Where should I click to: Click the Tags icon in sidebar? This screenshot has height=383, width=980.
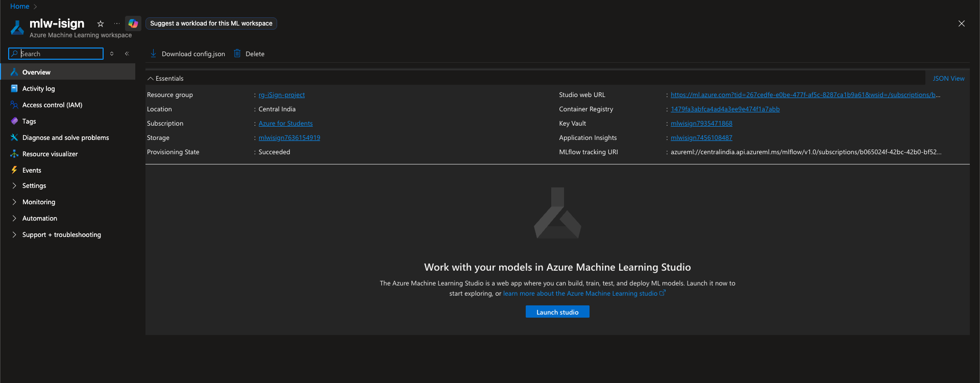[14, 121]
